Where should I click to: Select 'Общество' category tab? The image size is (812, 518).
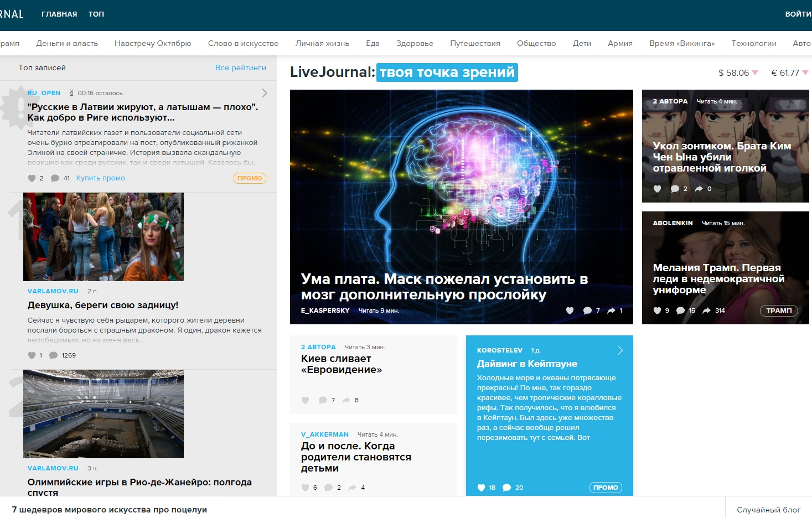536,43
